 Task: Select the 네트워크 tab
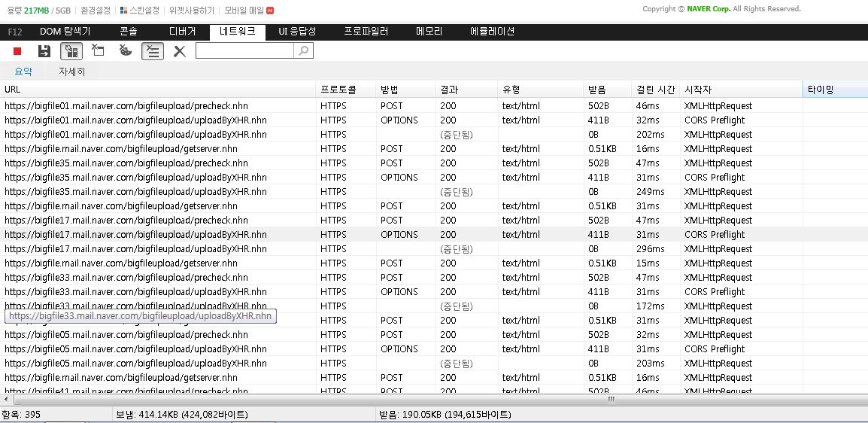[x=238, y=32]
